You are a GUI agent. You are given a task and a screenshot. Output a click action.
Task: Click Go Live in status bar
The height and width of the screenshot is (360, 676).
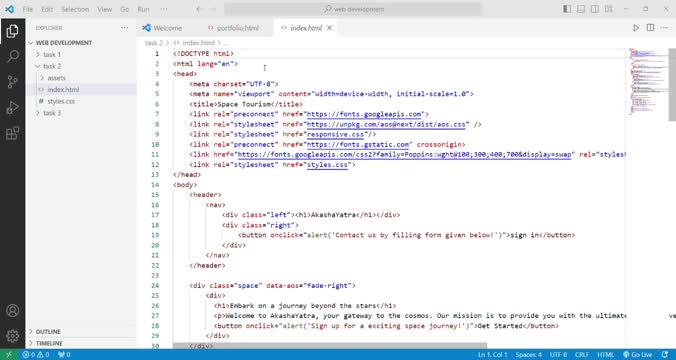click(638, 355)
